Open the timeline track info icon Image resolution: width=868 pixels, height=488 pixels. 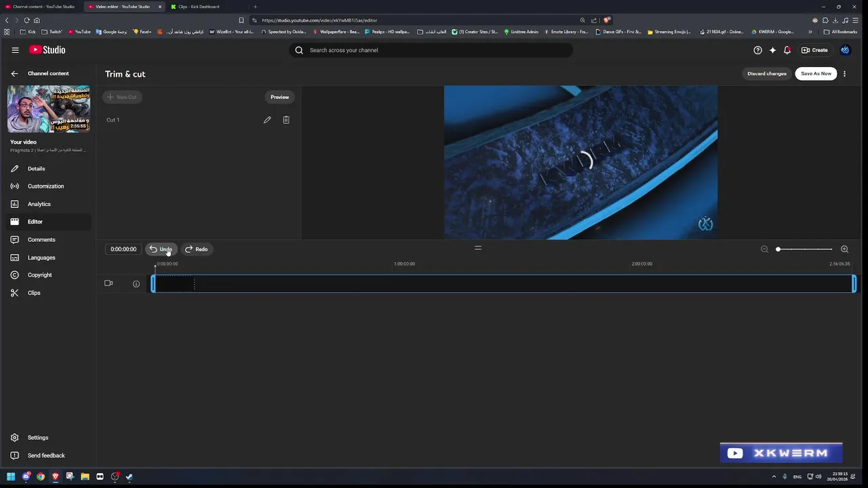click(136, 284)
